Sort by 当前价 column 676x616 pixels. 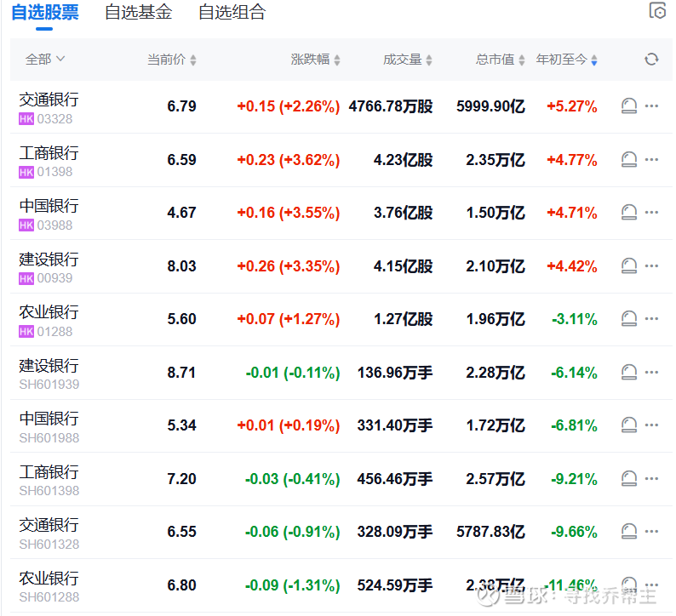[171, 60]
